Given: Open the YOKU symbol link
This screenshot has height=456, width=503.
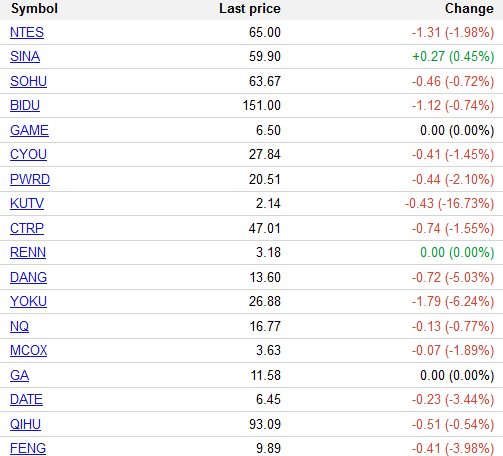Looking at the screenshot, I should coord(28,301).
